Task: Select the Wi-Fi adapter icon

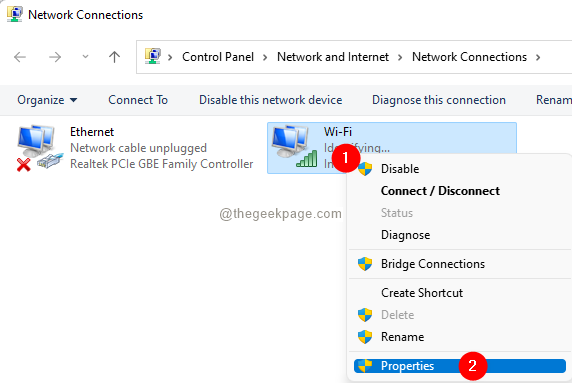Action: 294,147
